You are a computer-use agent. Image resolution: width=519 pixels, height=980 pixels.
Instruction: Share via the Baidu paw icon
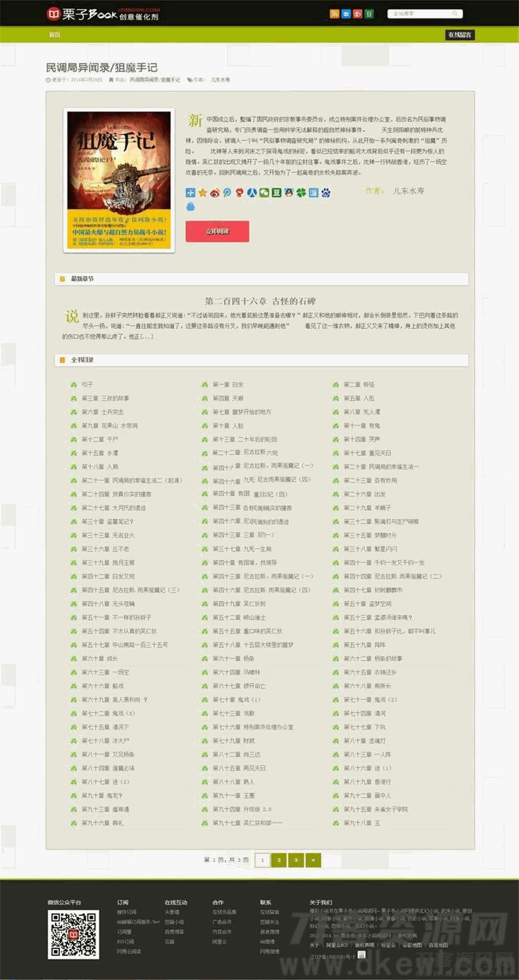(326, 193)
